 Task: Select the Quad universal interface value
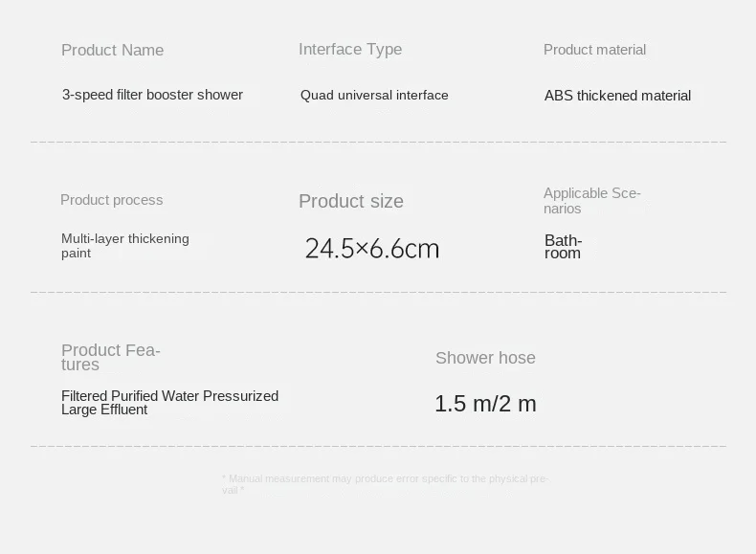(x=374, y=95)
